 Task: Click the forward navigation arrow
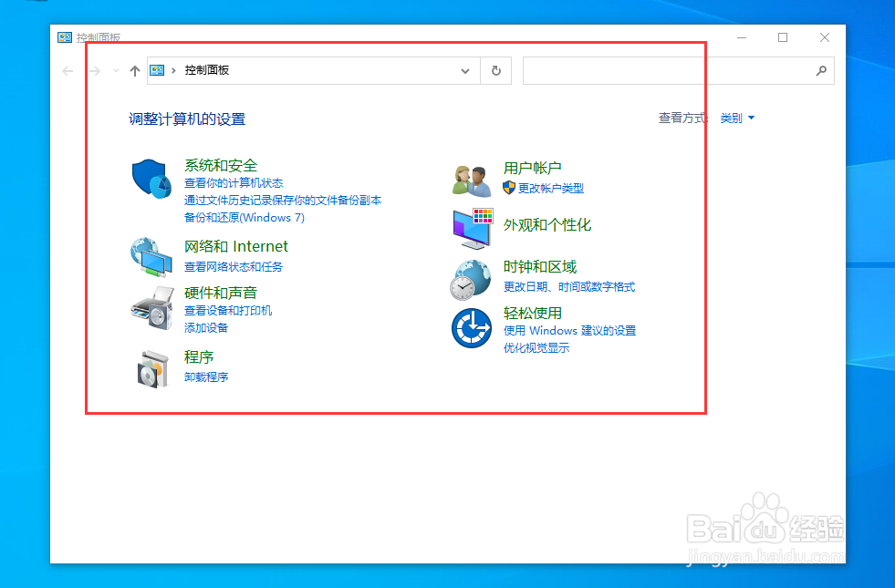(95, 71)
